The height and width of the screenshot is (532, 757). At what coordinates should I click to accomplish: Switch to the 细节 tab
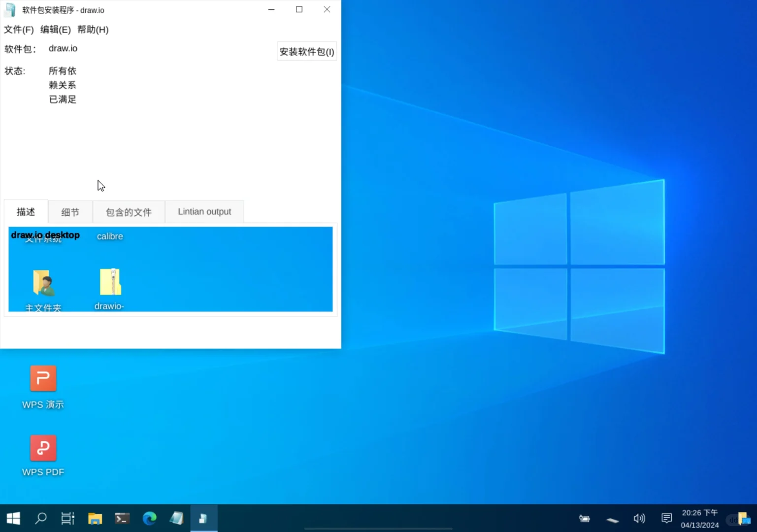[70, 212]
